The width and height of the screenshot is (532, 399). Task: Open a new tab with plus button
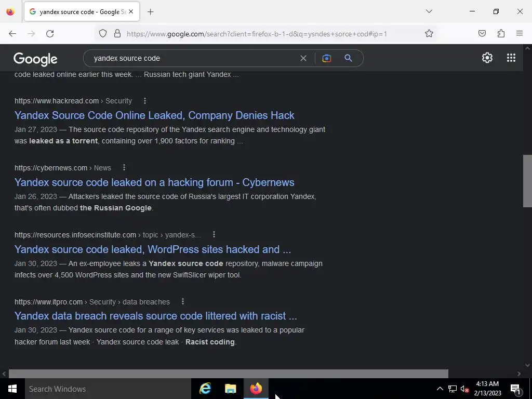click(150, 12)
